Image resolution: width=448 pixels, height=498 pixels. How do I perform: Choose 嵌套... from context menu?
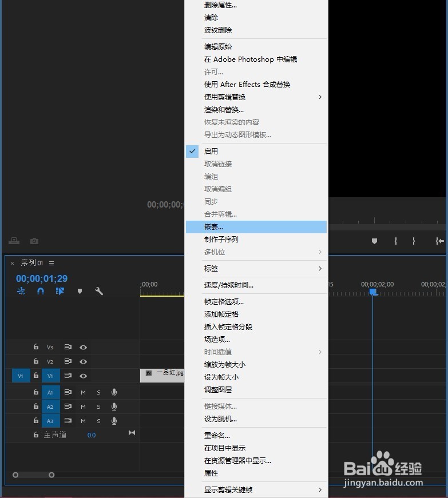tap(256, 227)
